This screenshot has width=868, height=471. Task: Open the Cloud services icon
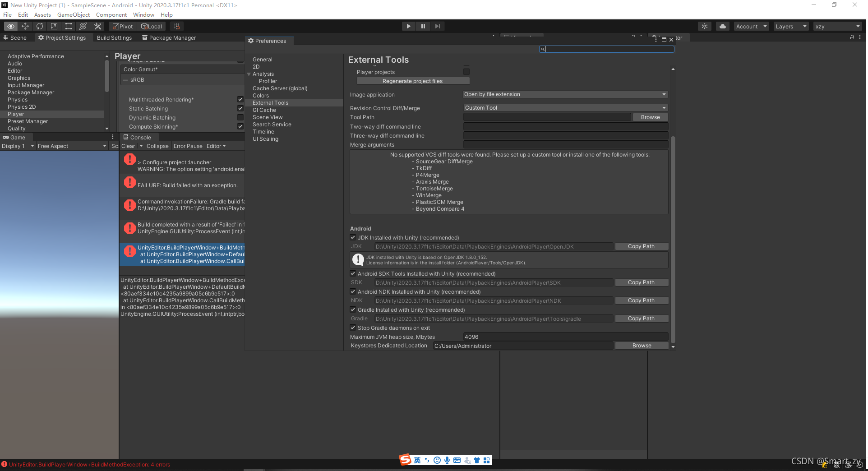pos(723,26)
